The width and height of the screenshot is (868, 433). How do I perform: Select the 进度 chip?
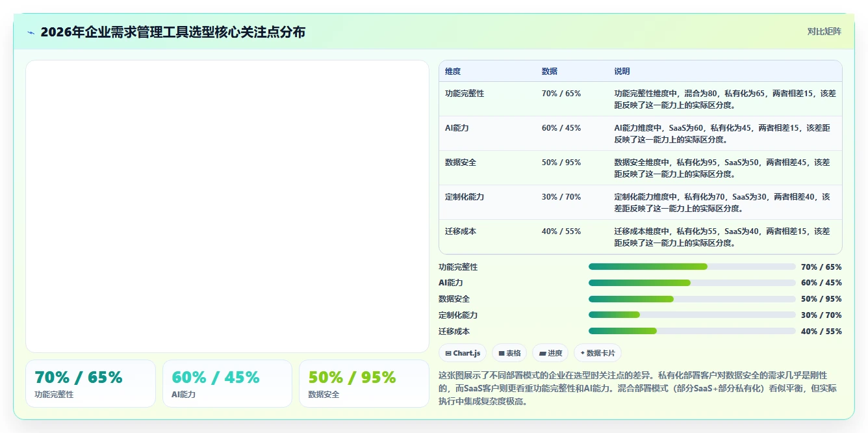(x=550, y=353)
